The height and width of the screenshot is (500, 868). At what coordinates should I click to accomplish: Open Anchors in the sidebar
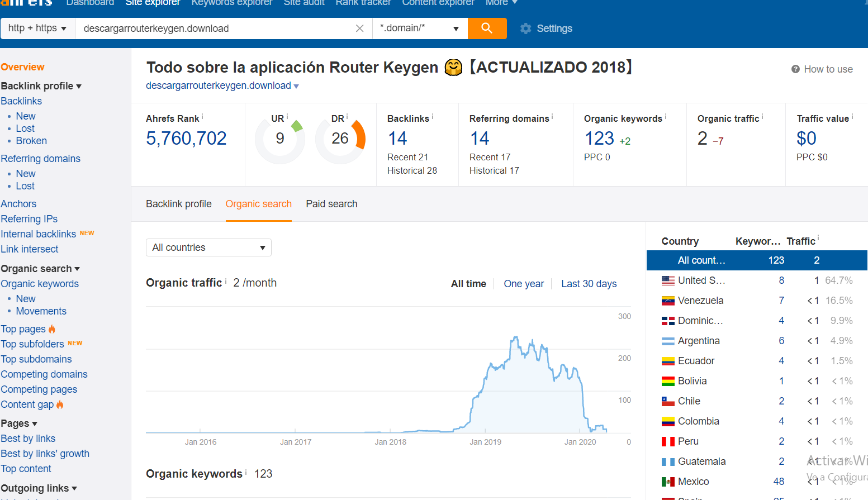click(x=18, y=204)
